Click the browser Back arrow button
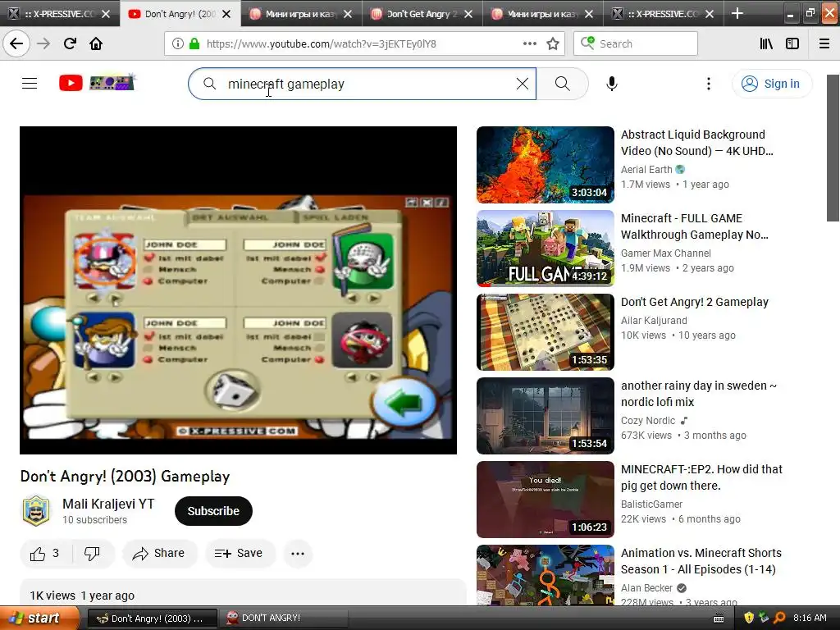 click(16, 43)
